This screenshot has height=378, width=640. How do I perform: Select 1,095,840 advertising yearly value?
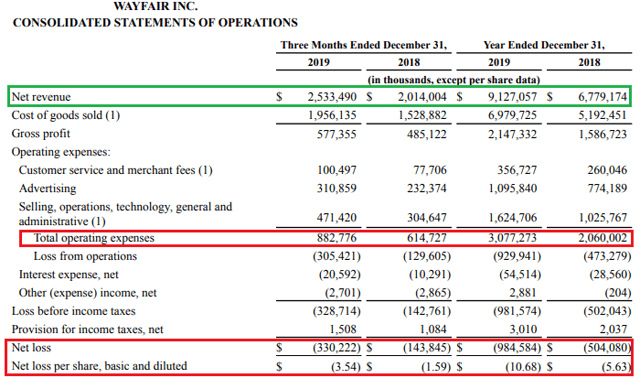[x=513, y=188]
